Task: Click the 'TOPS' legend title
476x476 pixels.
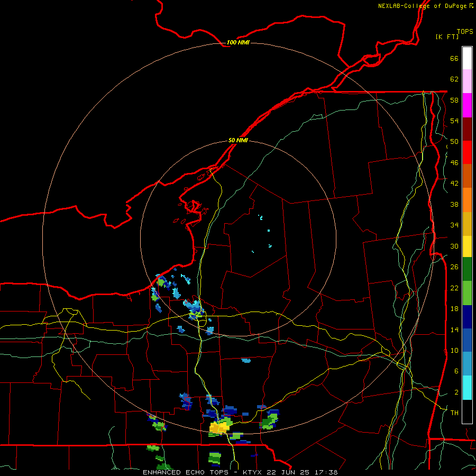Action: (465, 32)
